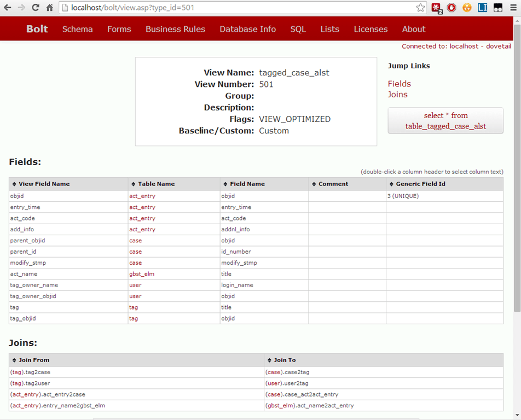Open the LastPass extension icon
Screen dimensions: 521x420
click(436, 8)
